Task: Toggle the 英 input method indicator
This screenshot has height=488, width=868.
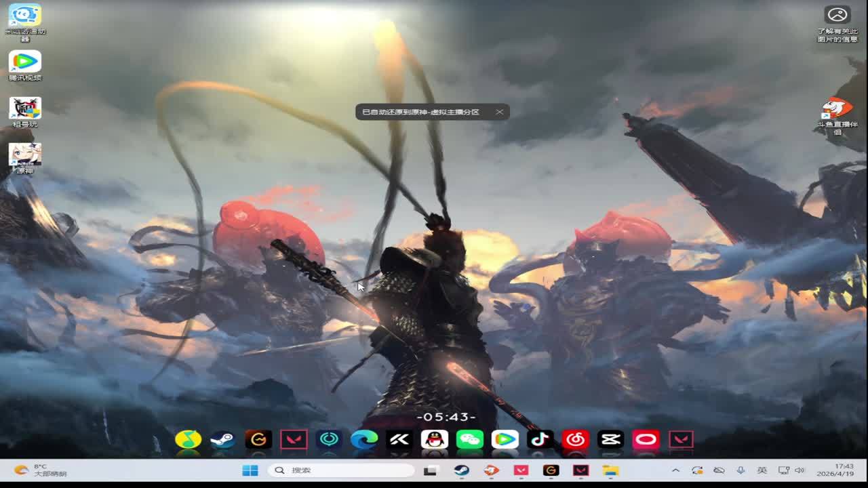Action: [x=762, y=470]
